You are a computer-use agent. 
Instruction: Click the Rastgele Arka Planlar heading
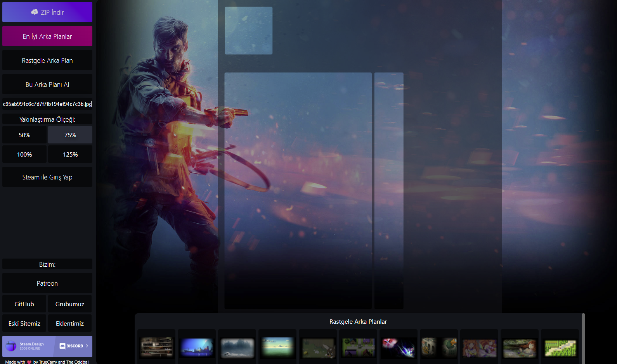coord(358,321)
